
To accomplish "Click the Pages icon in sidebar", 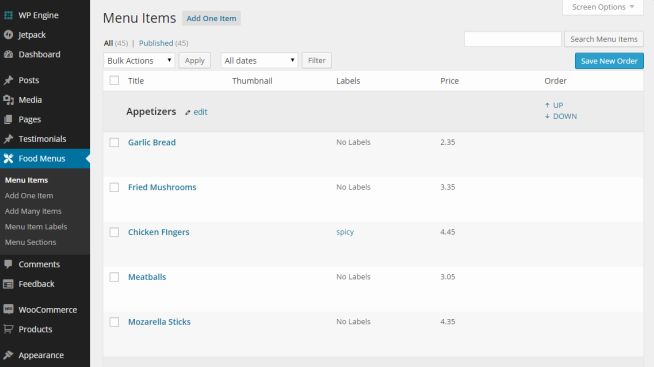I will pos(8,119).
